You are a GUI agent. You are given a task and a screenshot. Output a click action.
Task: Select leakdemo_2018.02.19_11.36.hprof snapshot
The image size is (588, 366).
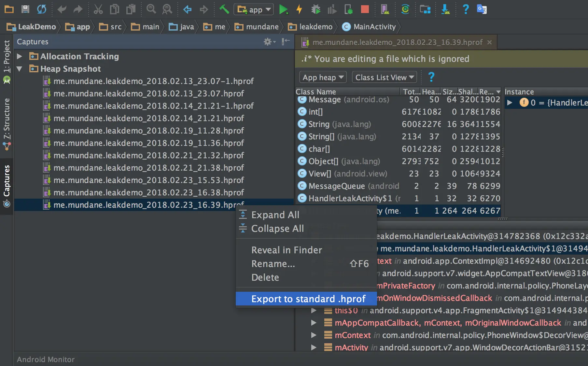click(x=154, y=143)
